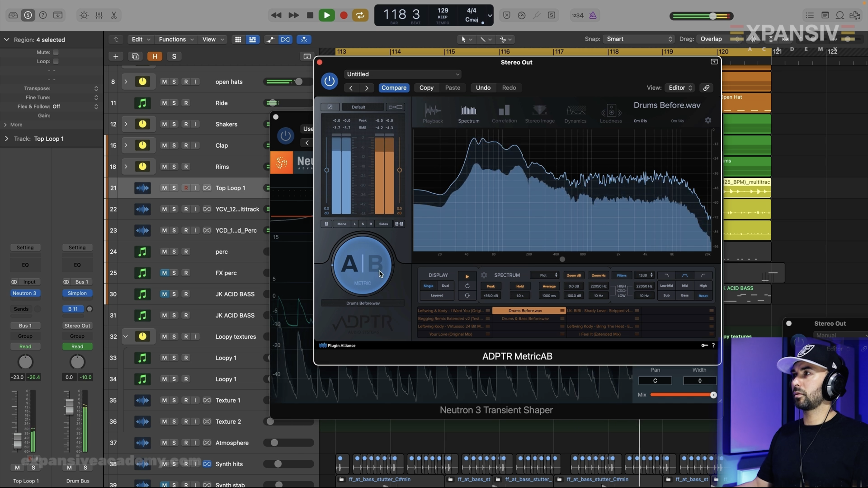Screen dimensions: 868x488
Task: Select Drums & Bass Before.wav reference slot
Action: (x=528, y=319)
